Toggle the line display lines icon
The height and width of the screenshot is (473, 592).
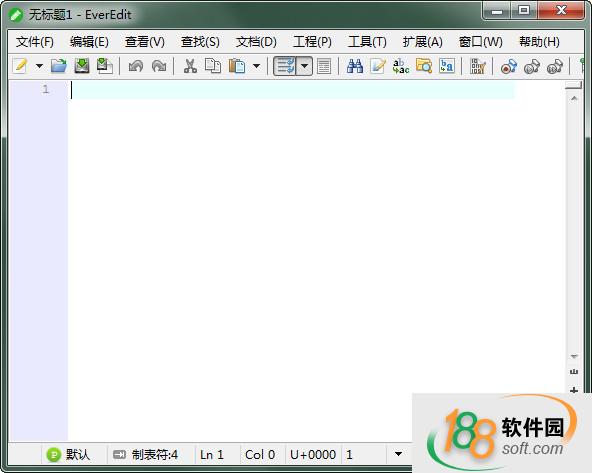point(324,66)
